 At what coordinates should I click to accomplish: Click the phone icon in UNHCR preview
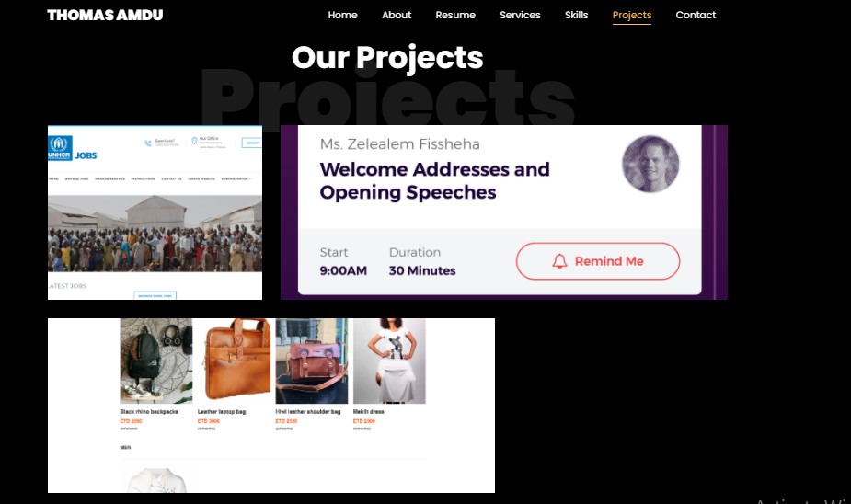point(147,143)
